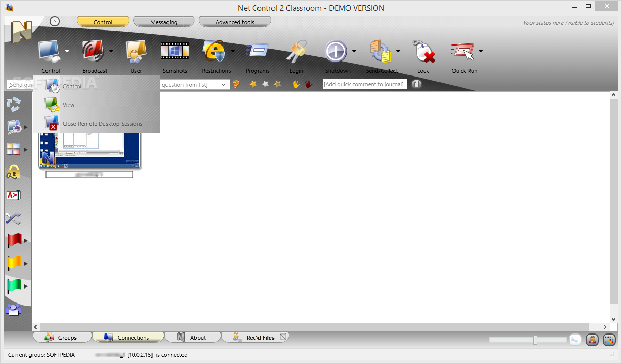Click the horizontal scrollbar right arrow
The width and height of the screenshot is (622, 364).
(x=605, y=327)
